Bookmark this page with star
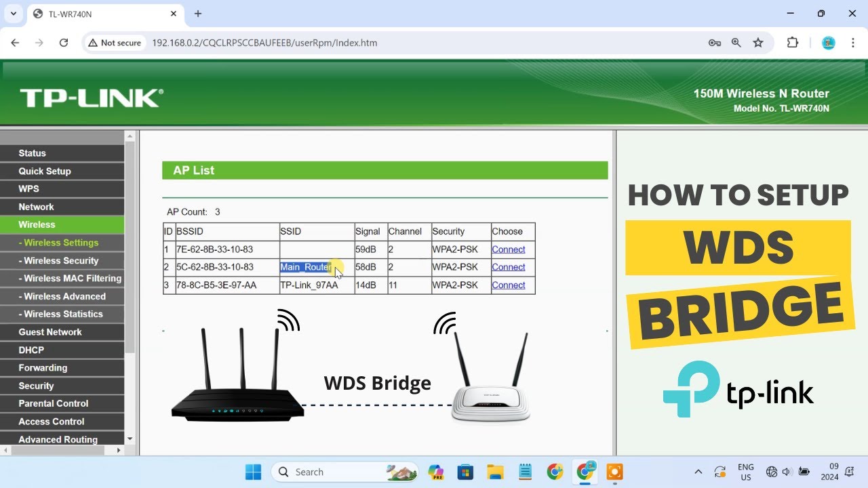Image resolution: width=868 pixels, height=488 pixels. pos(758,43)
